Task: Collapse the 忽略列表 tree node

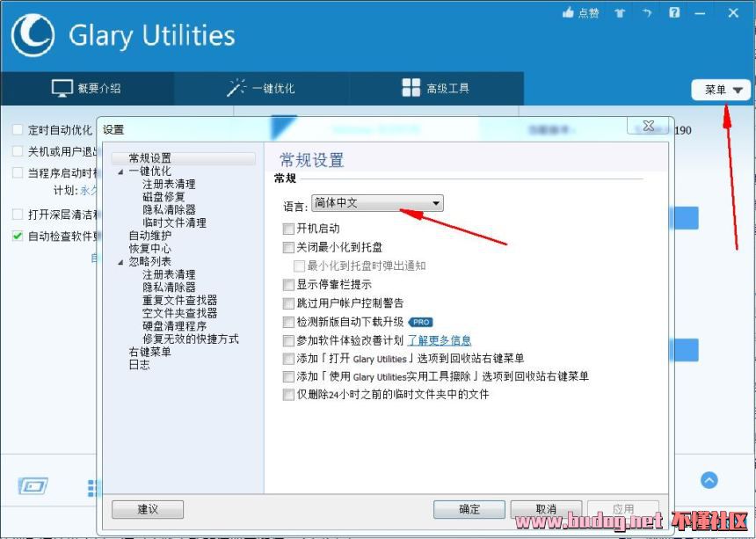Action: click(120, 262)
